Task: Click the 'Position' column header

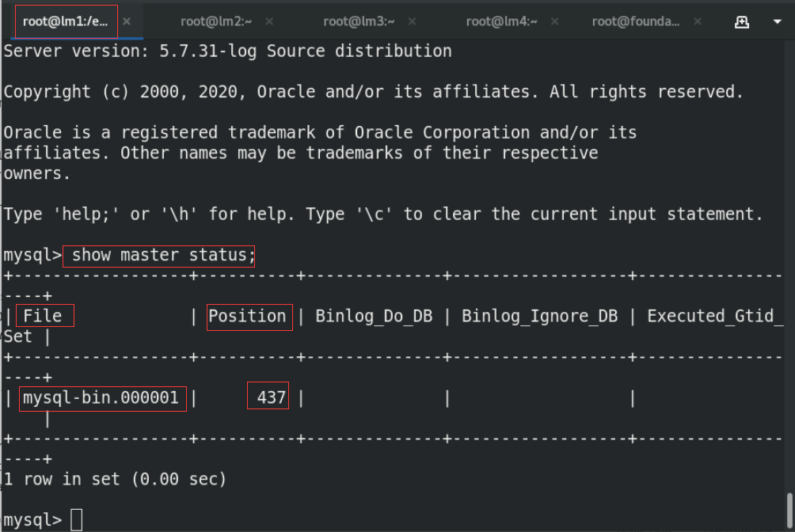Action: point(247,315)
